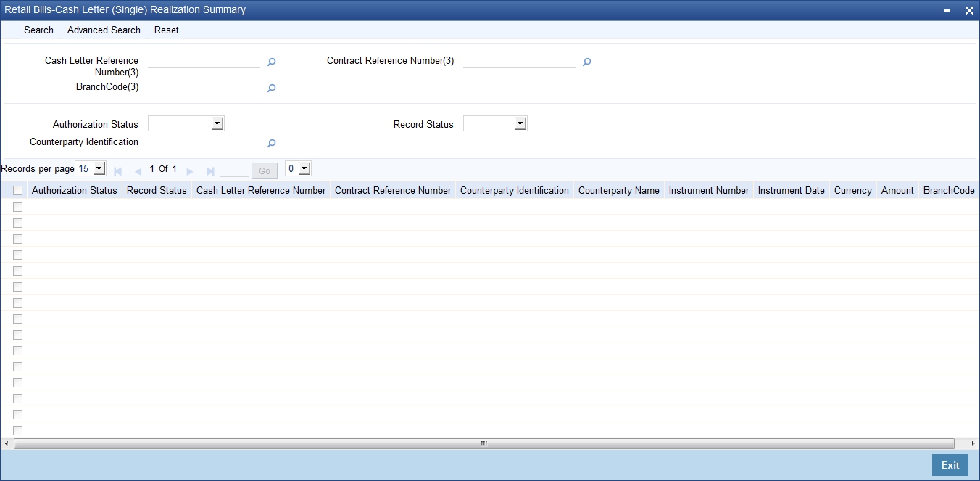Click the Cash Letter Reference Number column header

tap(261, 191)
